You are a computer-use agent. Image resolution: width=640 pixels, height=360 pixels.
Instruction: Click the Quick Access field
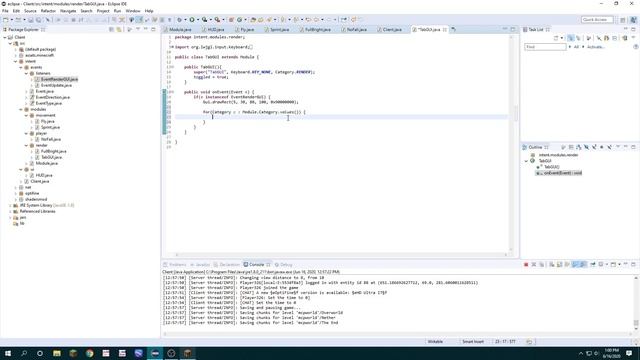[x=597, y=20]
